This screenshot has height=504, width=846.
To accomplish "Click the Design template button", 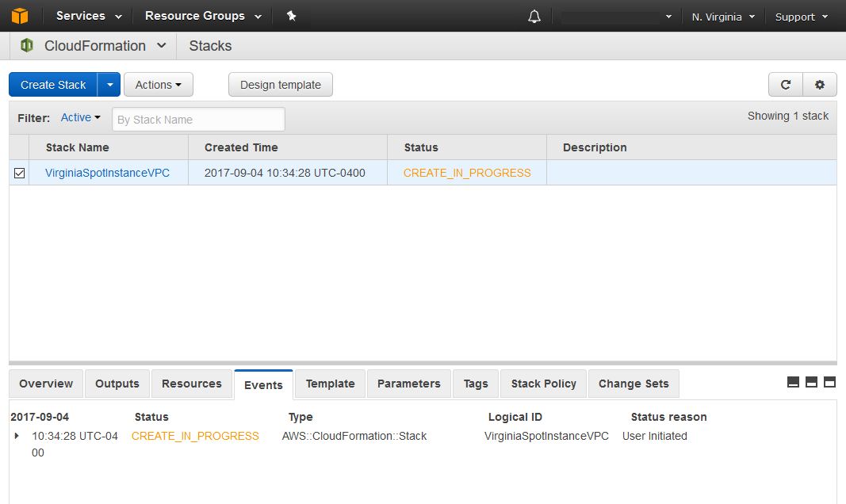I will pos(281,85).
